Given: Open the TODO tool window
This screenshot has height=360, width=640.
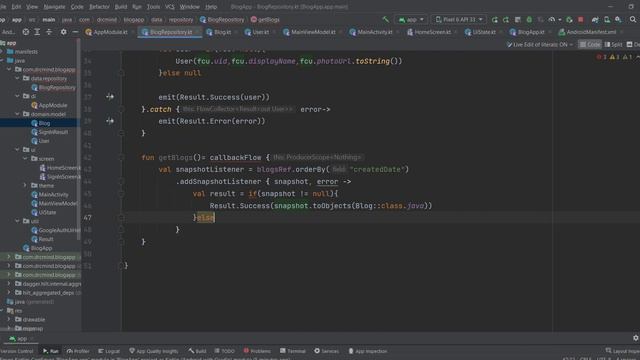Looking at the screenshot, I should 224,351.
